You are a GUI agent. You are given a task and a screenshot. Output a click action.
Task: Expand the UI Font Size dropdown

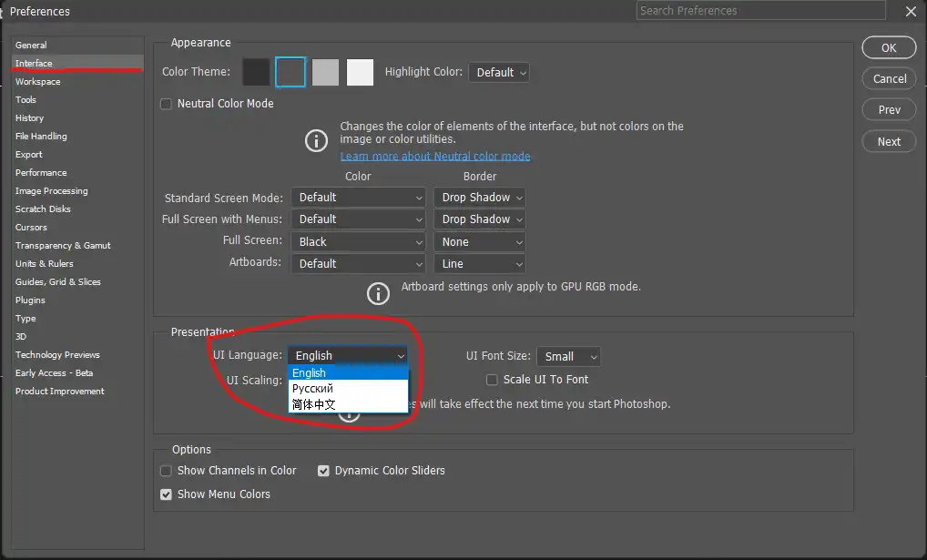tap(568, 357)
